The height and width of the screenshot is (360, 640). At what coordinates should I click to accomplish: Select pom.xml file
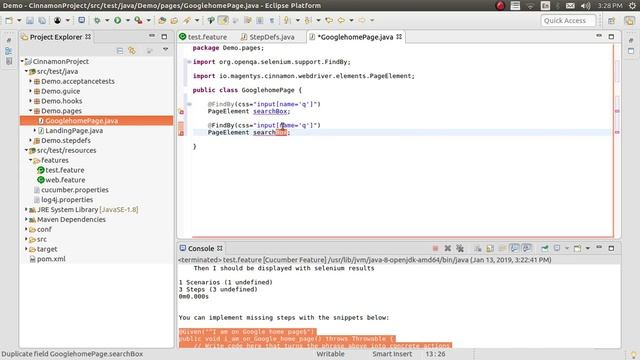(51, 259)
